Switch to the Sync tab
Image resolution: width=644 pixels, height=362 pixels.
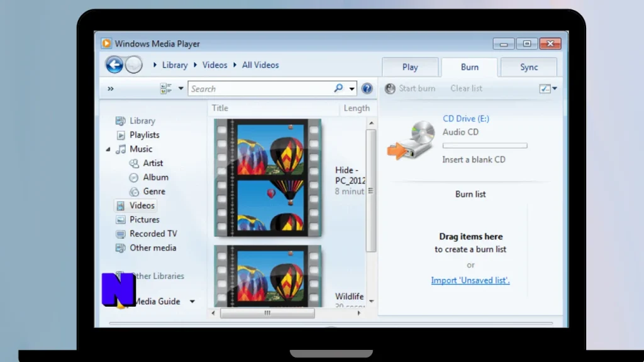coord(529,67)
